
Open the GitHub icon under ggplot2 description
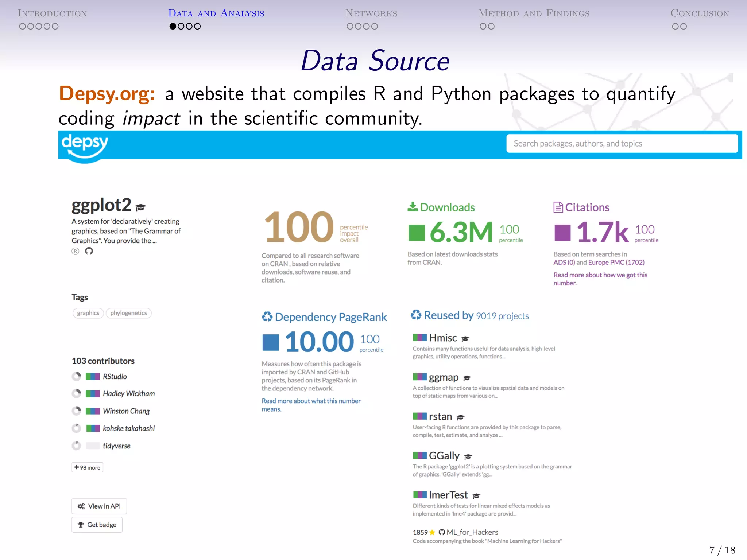pyautogui.click(x=89, y=251)
